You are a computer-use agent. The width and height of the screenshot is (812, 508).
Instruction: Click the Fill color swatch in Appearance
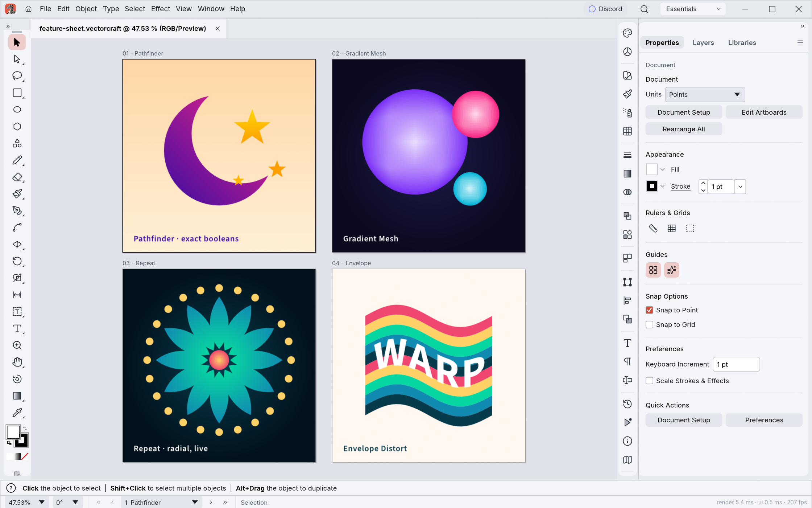click(x=652, y=169)
